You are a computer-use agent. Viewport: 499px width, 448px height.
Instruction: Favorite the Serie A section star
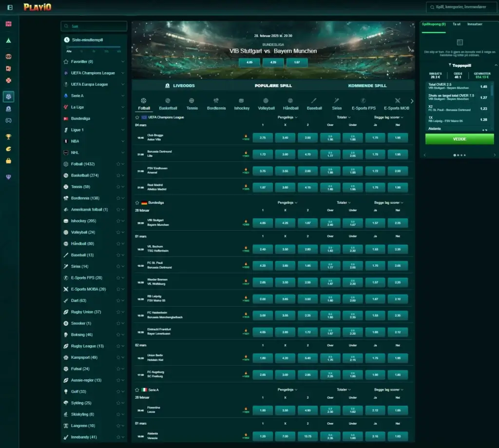(137, 390)
